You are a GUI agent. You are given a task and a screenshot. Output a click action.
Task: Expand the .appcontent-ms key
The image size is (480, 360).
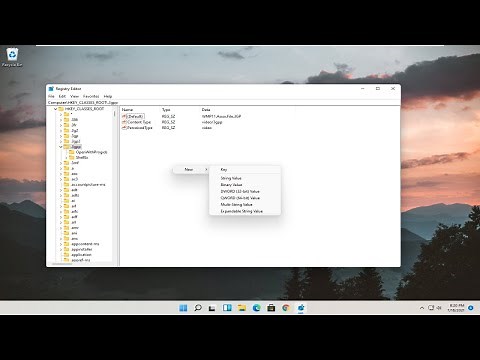[x=61, y=244]
